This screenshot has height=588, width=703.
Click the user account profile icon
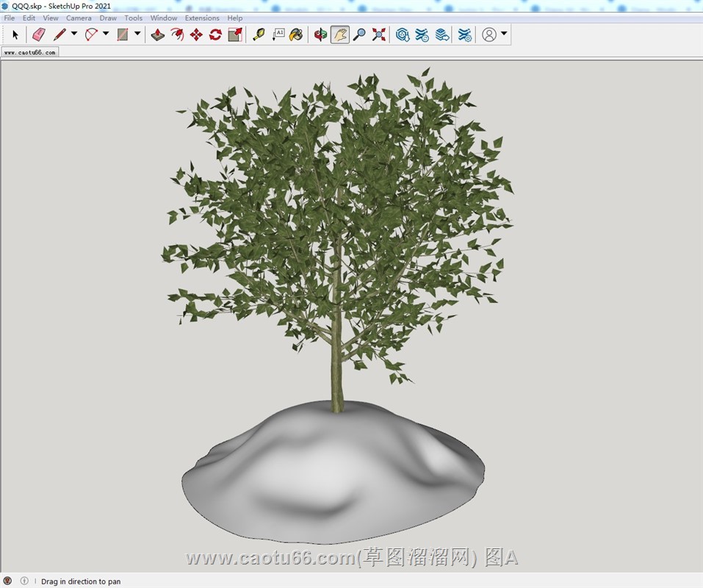(x=489, y=35)
